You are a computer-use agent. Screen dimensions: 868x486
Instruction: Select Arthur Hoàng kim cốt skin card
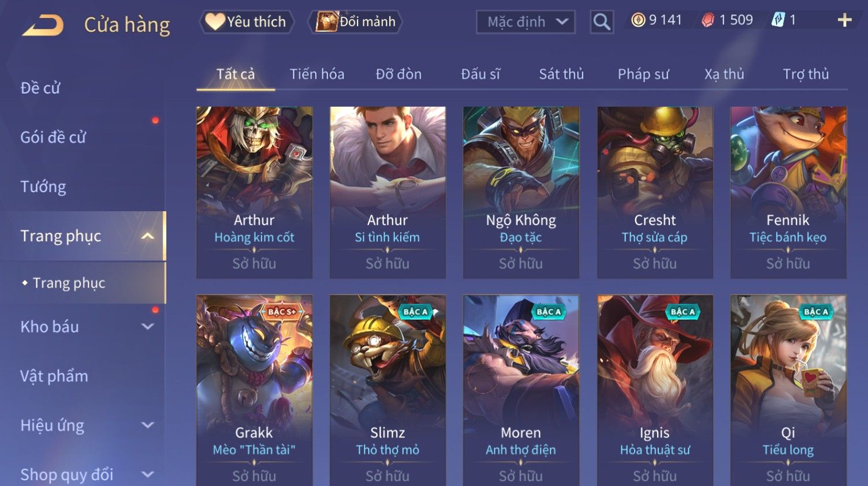click(254, 192)
